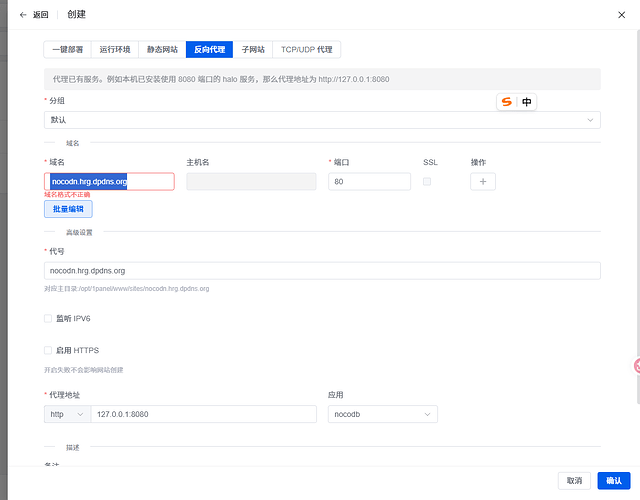Click the 域名格式不正确 error message
640x500 pixels.
pyautogui.click(x=67, y=195)
